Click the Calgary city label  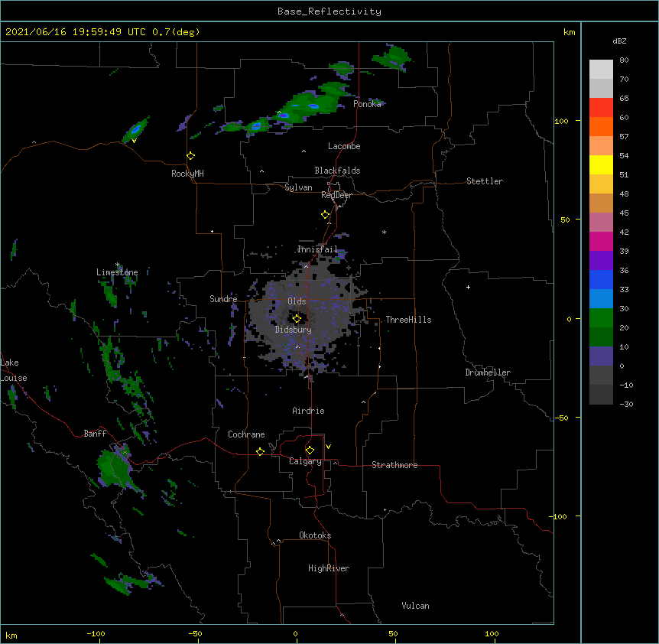tap(306, 461)
